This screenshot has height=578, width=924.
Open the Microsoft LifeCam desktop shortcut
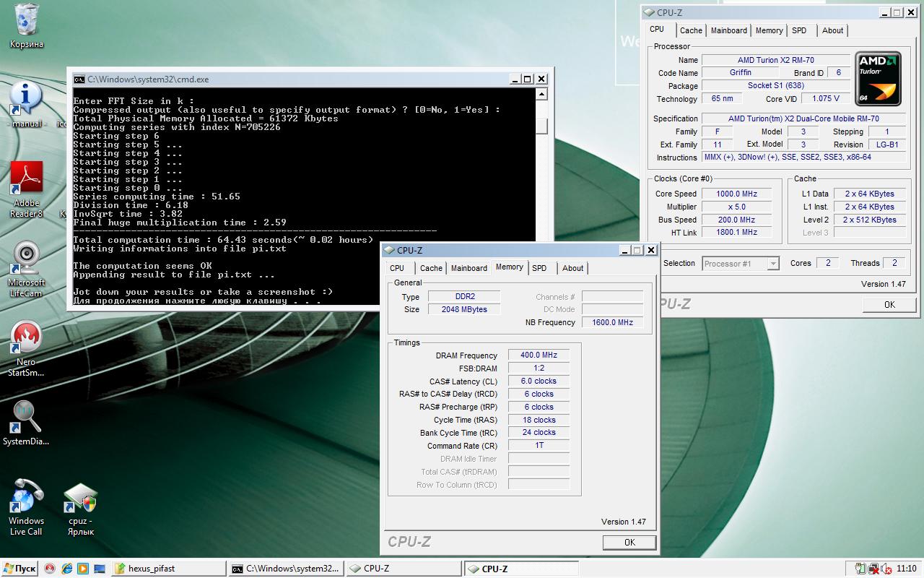pos(27,269)
